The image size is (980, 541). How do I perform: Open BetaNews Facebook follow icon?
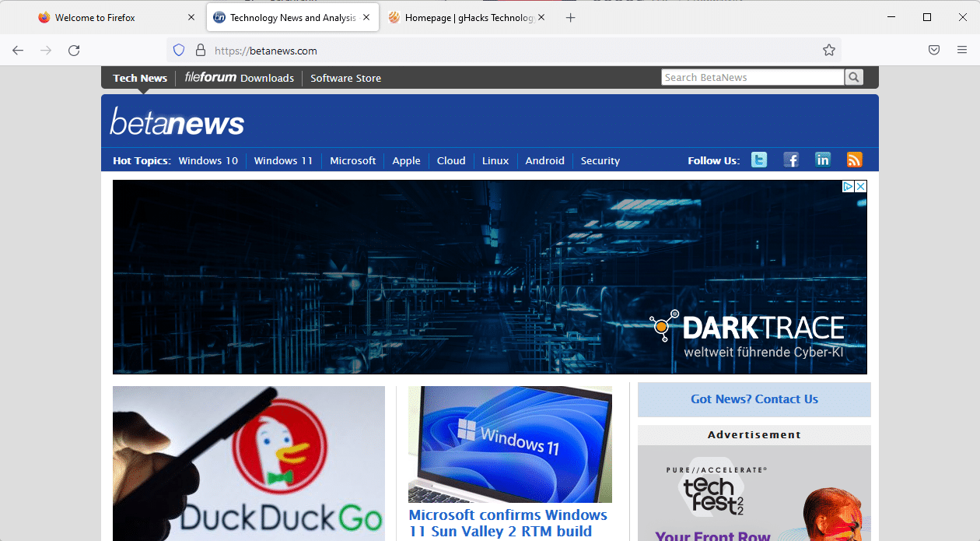pos(791,160)
